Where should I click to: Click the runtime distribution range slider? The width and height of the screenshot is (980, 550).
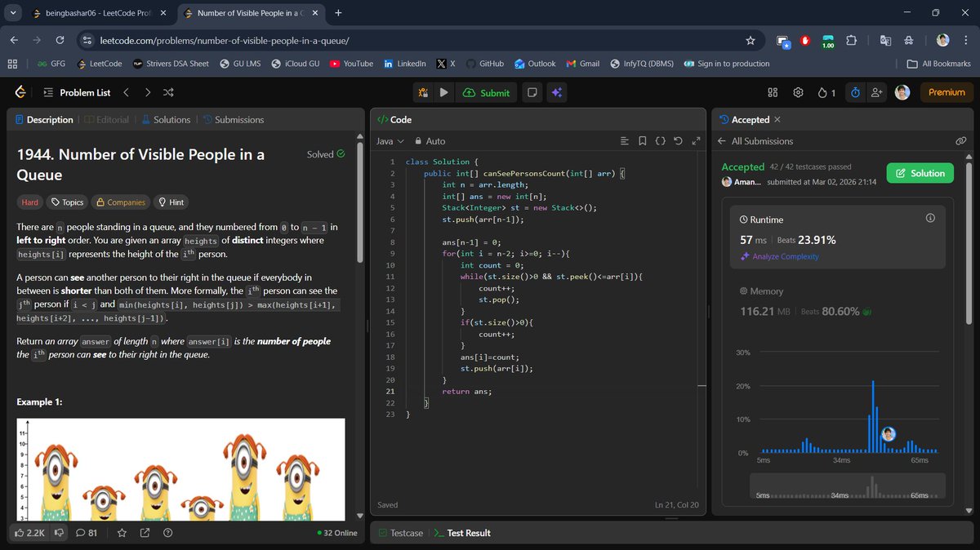tap(847, 486)
